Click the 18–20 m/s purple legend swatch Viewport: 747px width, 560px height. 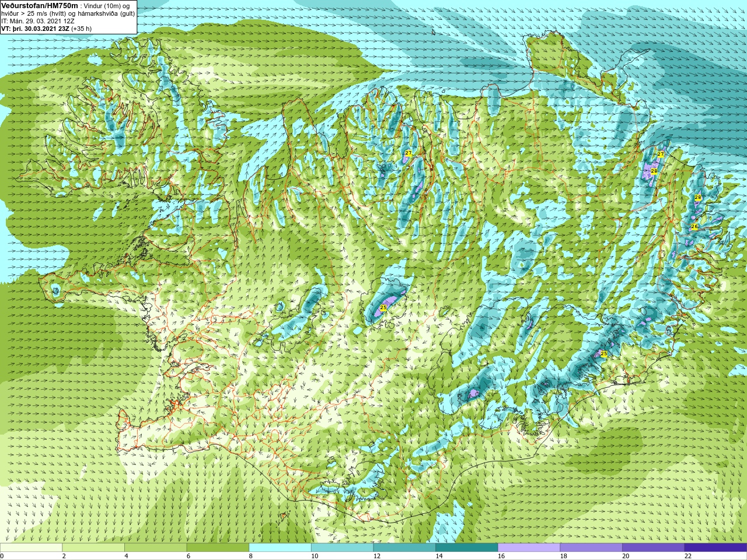click(x=591, y=548)
